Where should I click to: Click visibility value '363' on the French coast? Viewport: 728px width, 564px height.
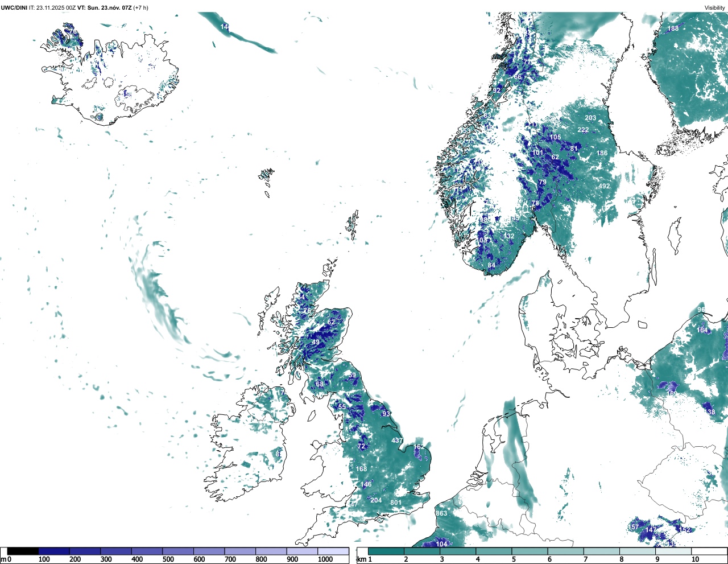(x=441, y=513)
